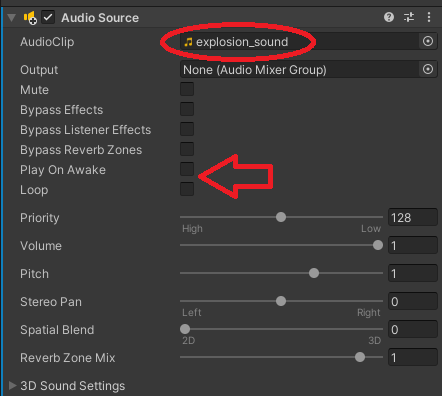Toggle the Bypass Reverb Zones checkbox

point(187,149)
